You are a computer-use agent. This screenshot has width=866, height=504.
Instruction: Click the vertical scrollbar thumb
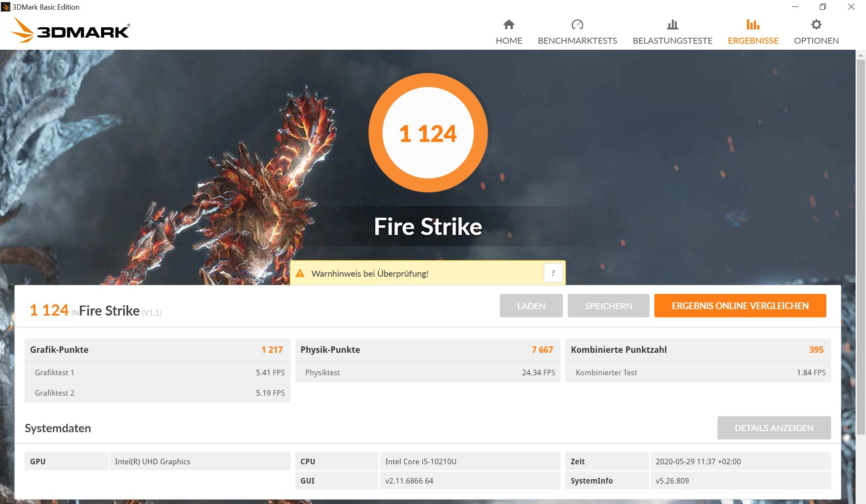tap(861, 247)
